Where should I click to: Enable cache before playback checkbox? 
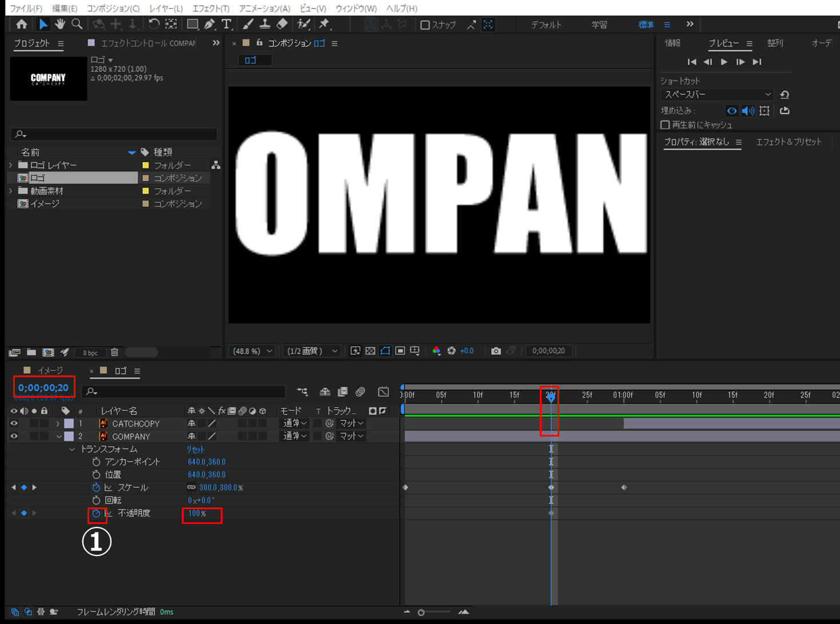(665, 125)
